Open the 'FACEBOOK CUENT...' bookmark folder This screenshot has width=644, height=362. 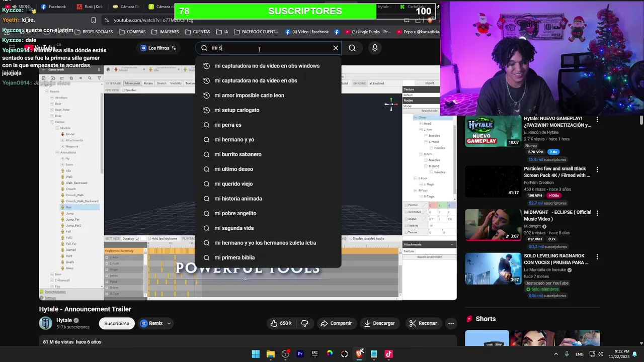coord(256,32)
